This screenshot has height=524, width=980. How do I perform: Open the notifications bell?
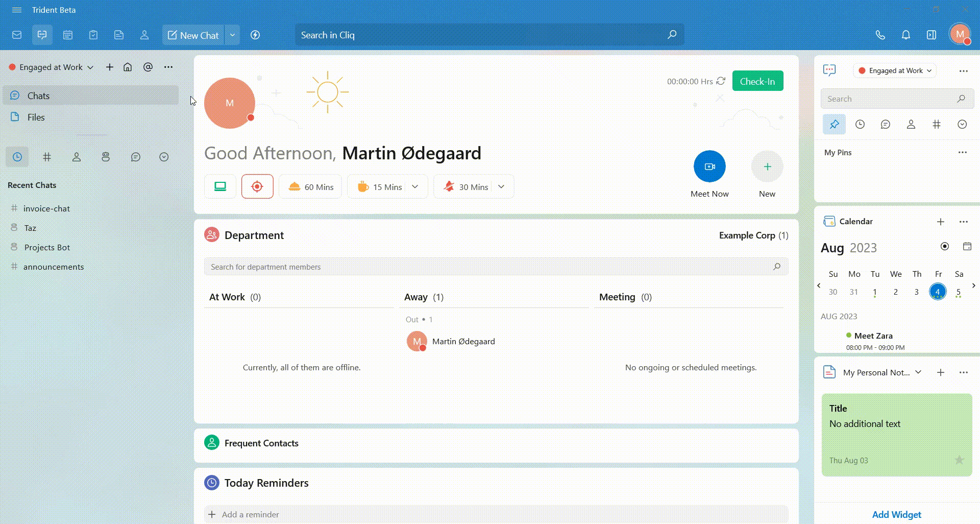(x=905, y=35)
